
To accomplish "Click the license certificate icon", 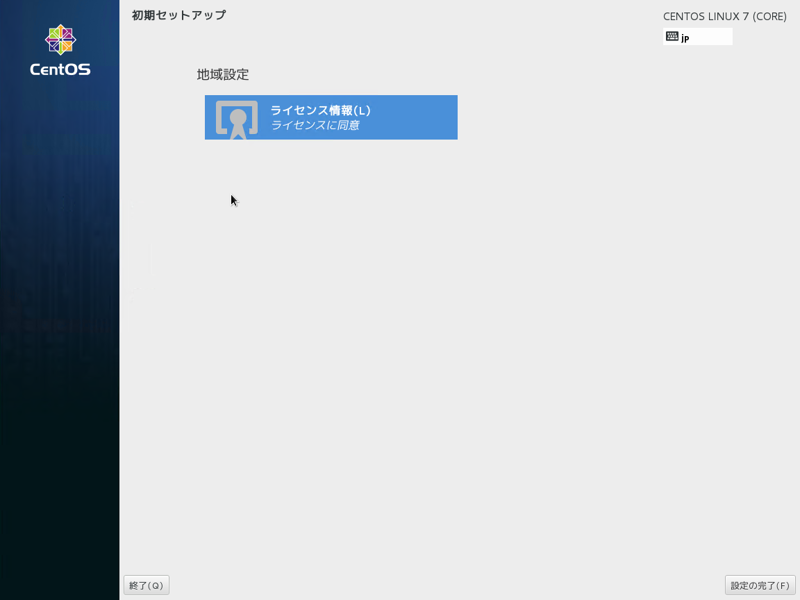I will pyautogui.click(x=237, y=120).
